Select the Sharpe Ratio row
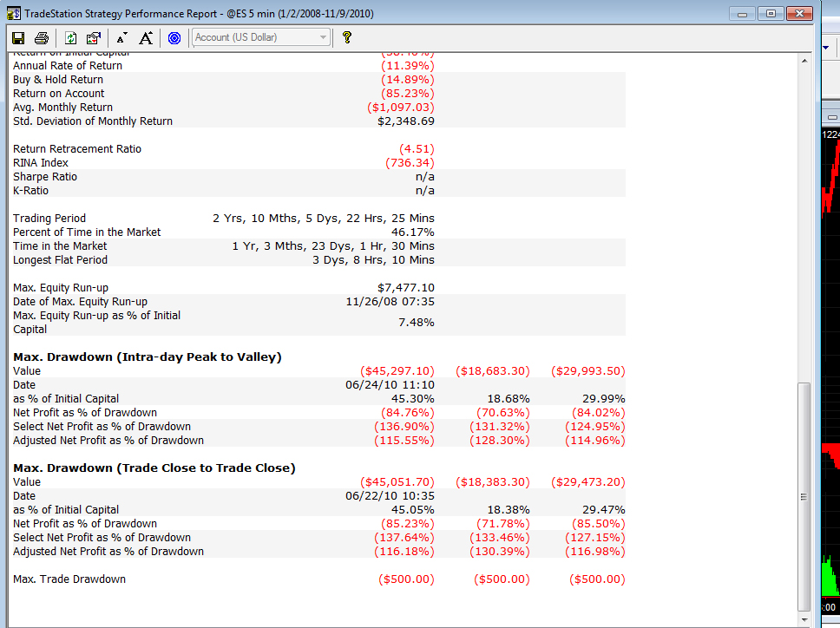The image size is (840, 628). point(317,177)
